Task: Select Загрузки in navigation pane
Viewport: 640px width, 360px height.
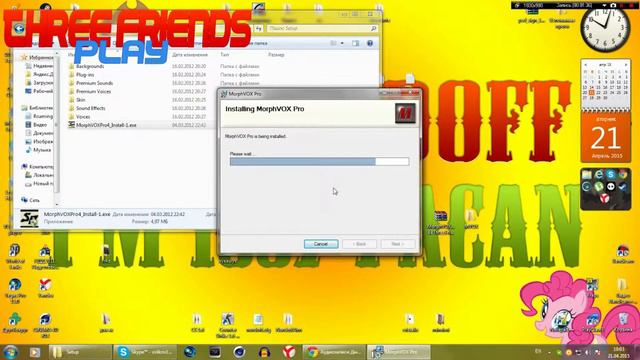Action: (40, 82)
